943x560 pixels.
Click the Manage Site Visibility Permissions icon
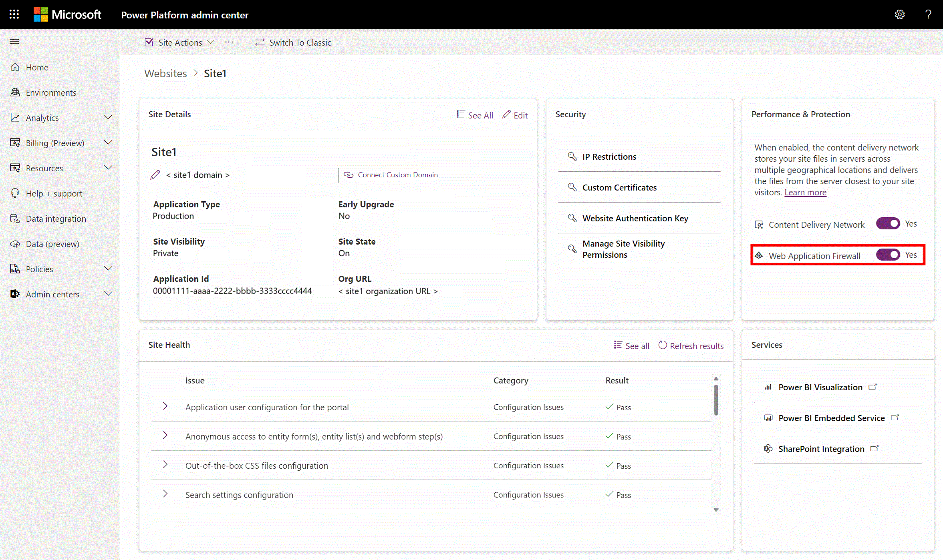tap(572, 249)
